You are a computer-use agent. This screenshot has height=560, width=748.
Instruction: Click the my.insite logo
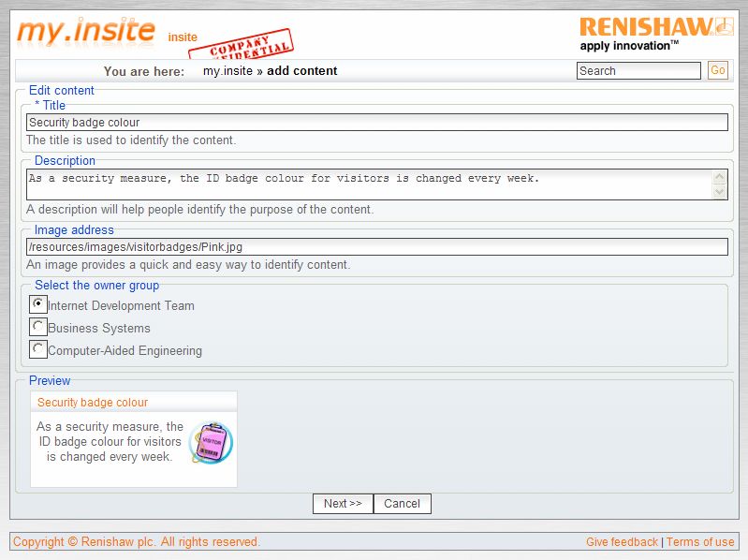(86, 31)
